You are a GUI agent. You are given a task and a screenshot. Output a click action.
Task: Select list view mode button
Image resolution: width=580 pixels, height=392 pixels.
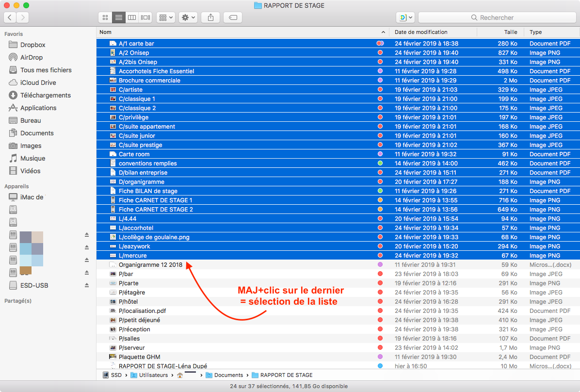tap(118, 17)
